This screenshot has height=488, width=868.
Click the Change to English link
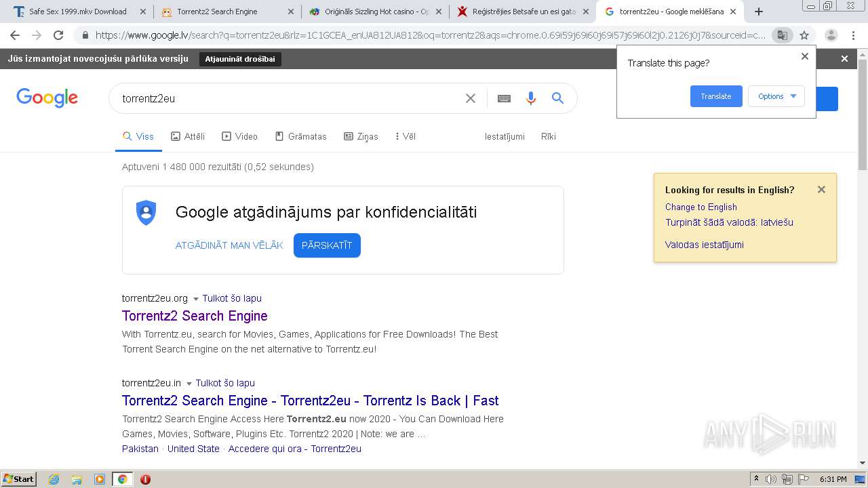point(701,207)
